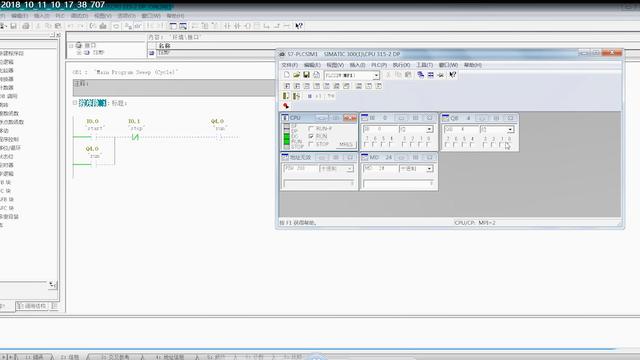640x360 pixels.
Task: Open 调试(D) menu in LAD editor
Action: coord(79,16)
